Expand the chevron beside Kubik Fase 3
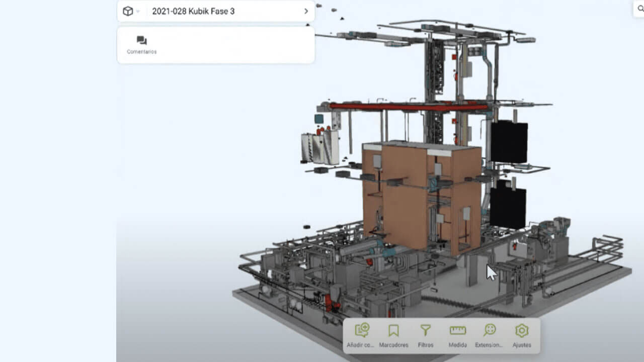The height and width of the screenshot is (362, 644). 306,11
